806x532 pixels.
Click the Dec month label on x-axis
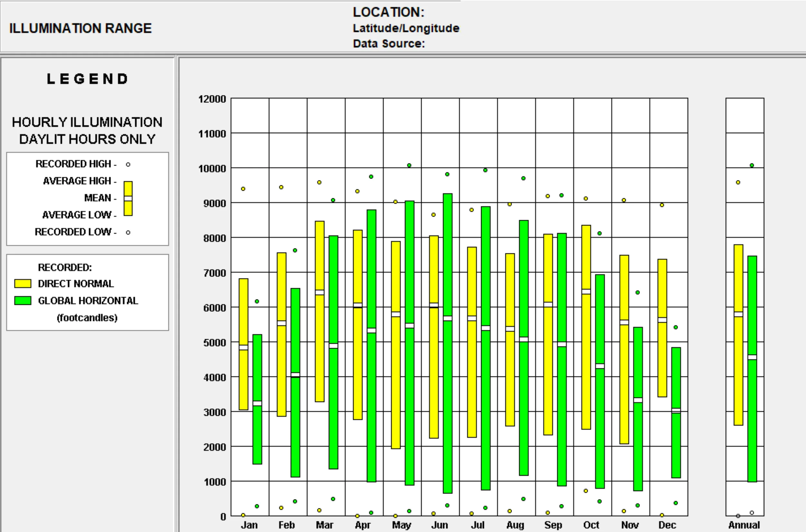point(667,525)
